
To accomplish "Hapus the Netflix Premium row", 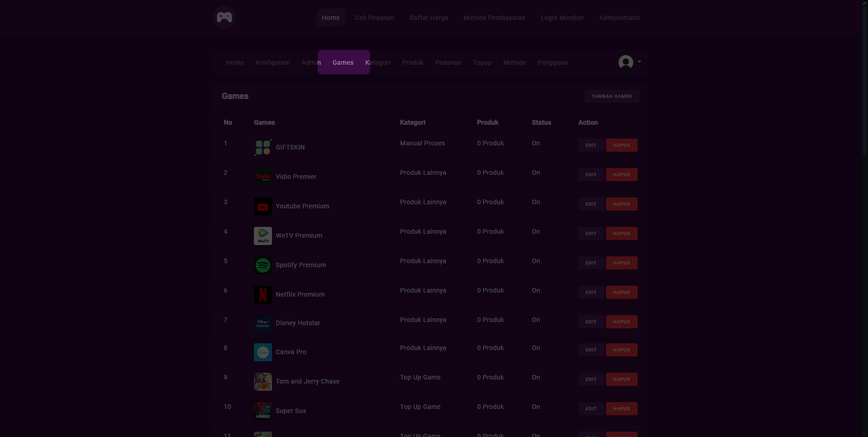I will pos(621,293).
